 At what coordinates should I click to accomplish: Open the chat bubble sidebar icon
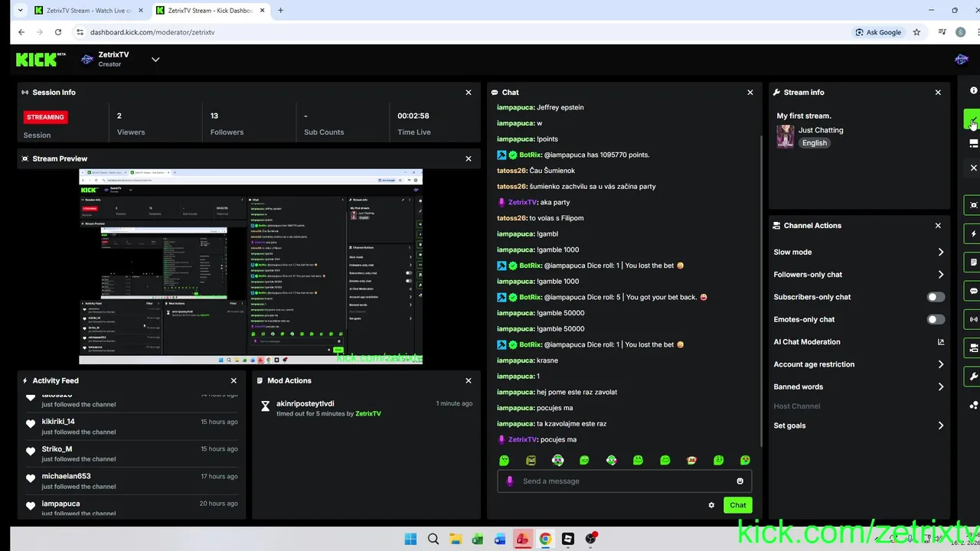click(973, 291)
